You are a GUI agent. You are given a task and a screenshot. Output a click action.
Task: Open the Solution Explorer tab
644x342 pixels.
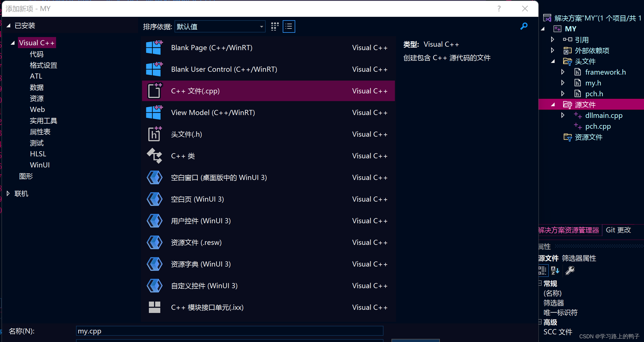569,230
